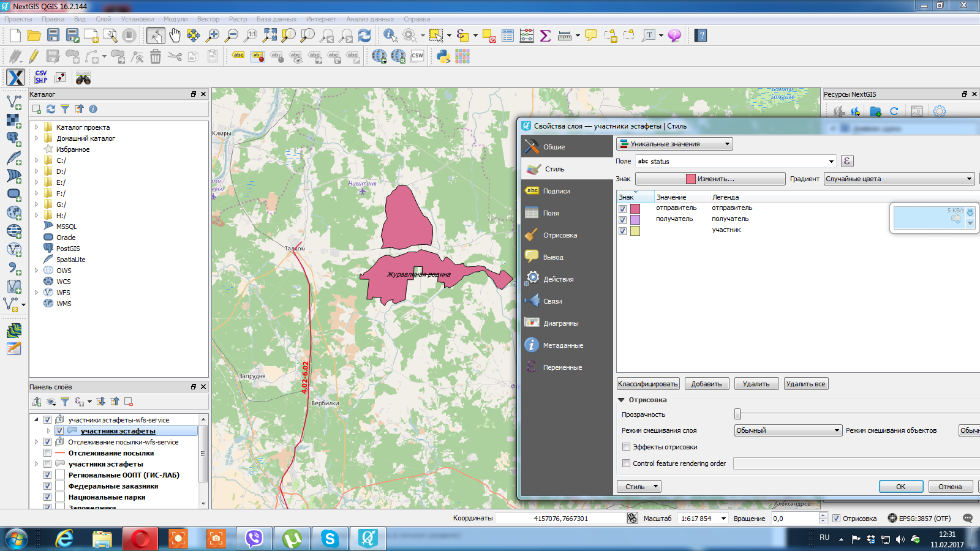Select the Pan Map hand tool

175,36
